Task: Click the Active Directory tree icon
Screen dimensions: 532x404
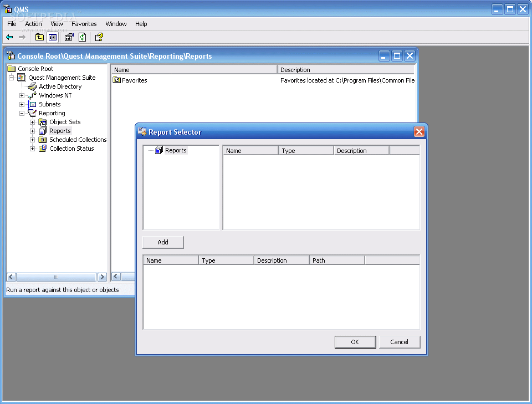Action: pos(32,86)
